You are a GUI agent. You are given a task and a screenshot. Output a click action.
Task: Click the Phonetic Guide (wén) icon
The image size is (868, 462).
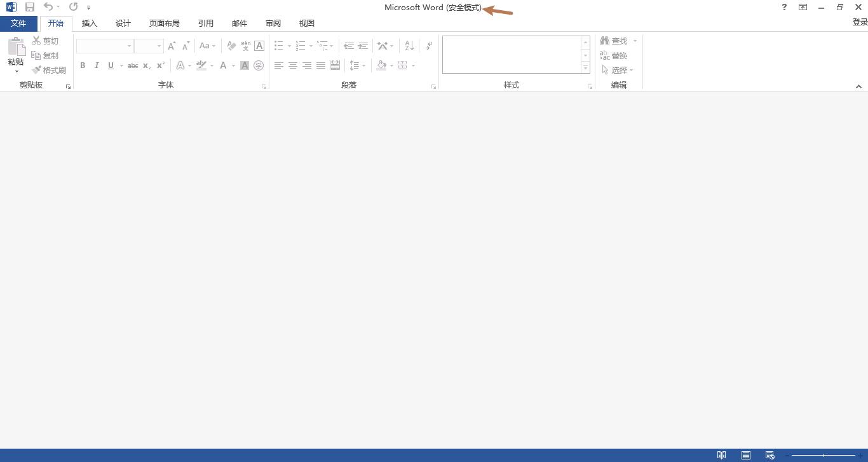245,46
